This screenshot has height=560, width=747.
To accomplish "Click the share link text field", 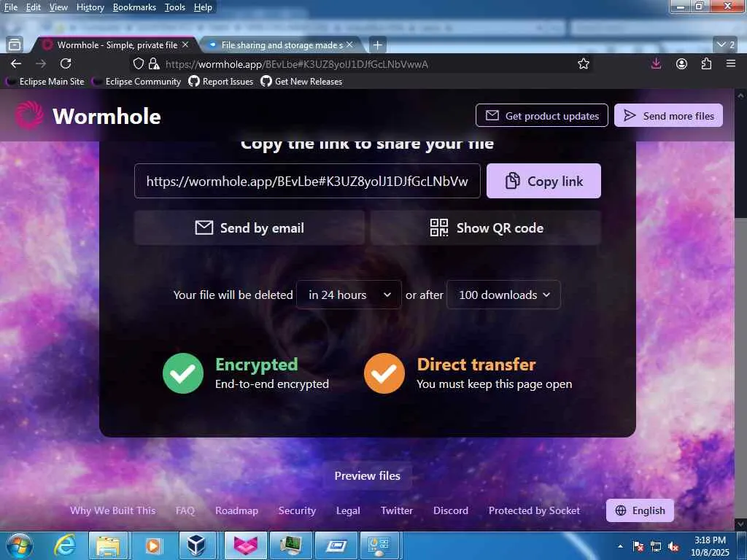I will coord(307,181).
